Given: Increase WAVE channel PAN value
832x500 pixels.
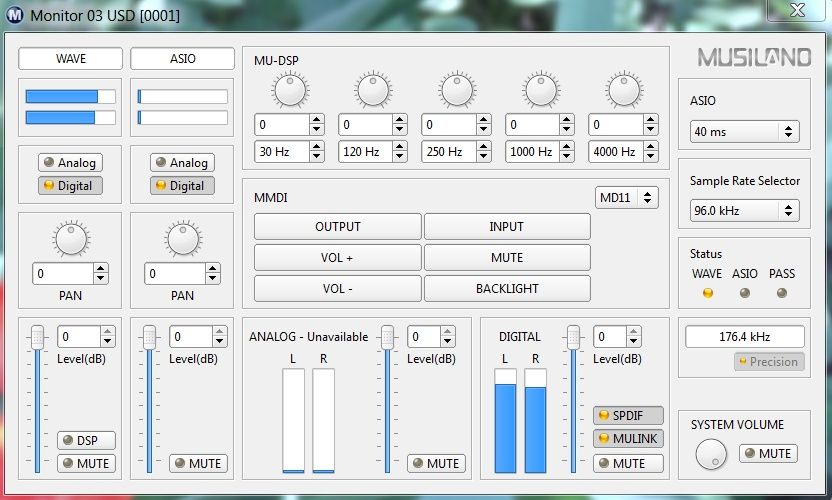Looking at the screenshot, I should pyautogui.click(x=101, y=269).
